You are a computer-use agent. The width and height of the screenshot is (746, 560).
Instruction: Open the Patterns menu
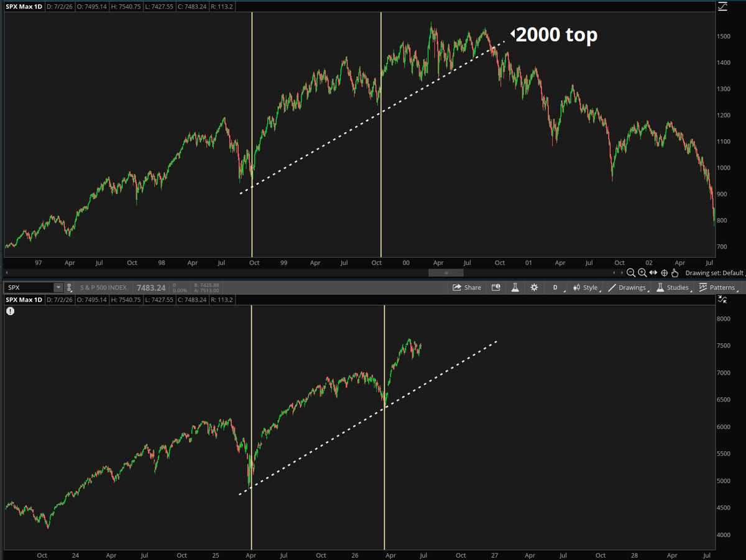point(717,288)
